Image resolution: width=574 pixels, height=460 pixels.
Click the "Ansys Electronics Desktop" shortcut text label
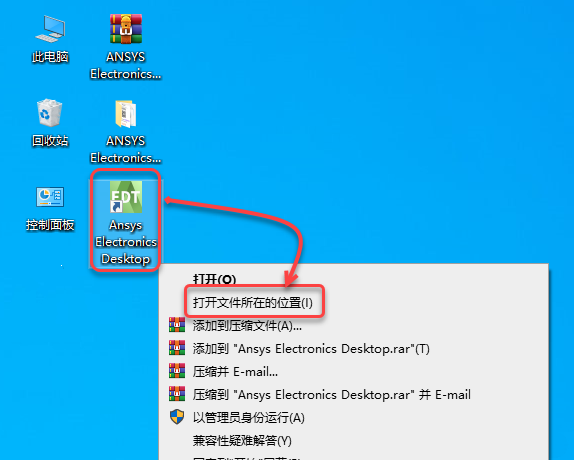pos(126,242)
